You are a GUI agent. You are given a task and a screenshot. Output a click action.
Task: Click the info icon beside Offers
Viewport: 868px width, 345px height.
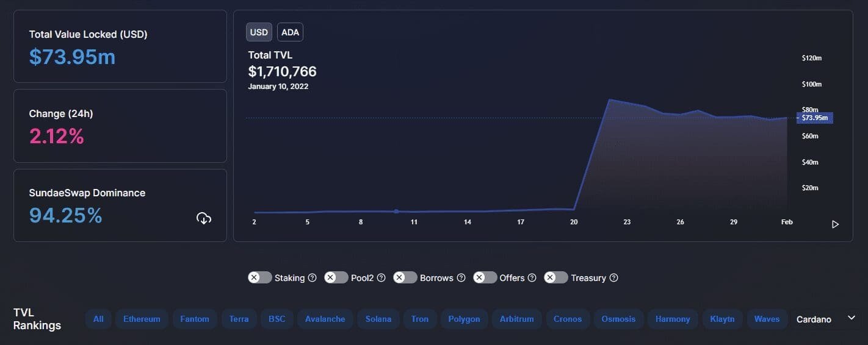click(x=532, y=278)
